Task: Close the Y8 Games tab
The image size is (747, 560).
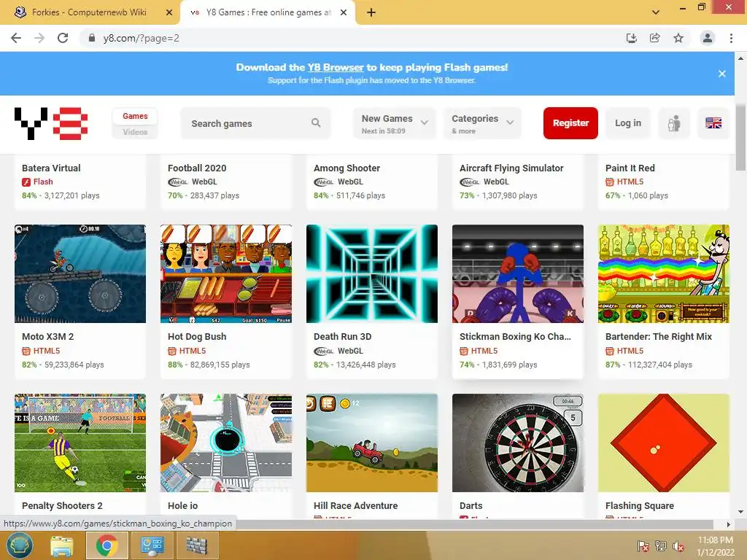Action: coord(344,12)
